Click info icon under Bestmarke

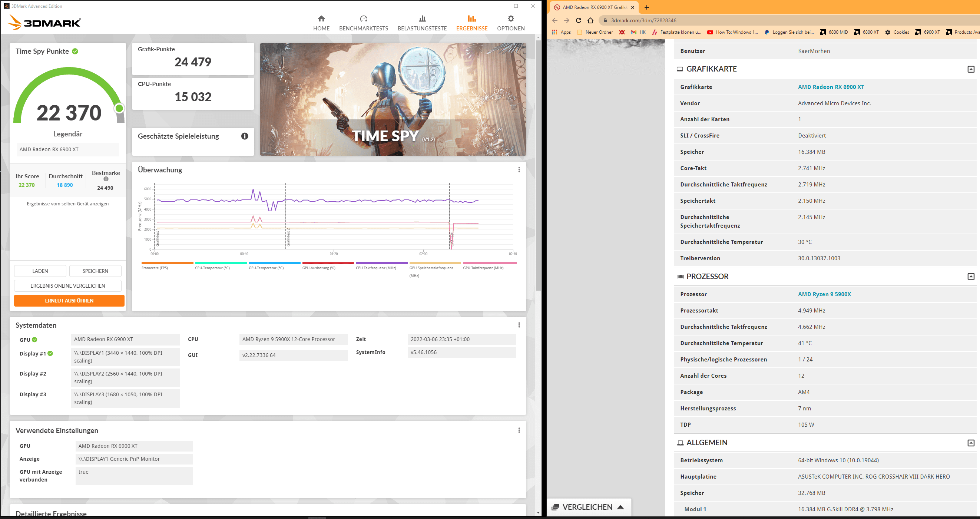[106, 179]
